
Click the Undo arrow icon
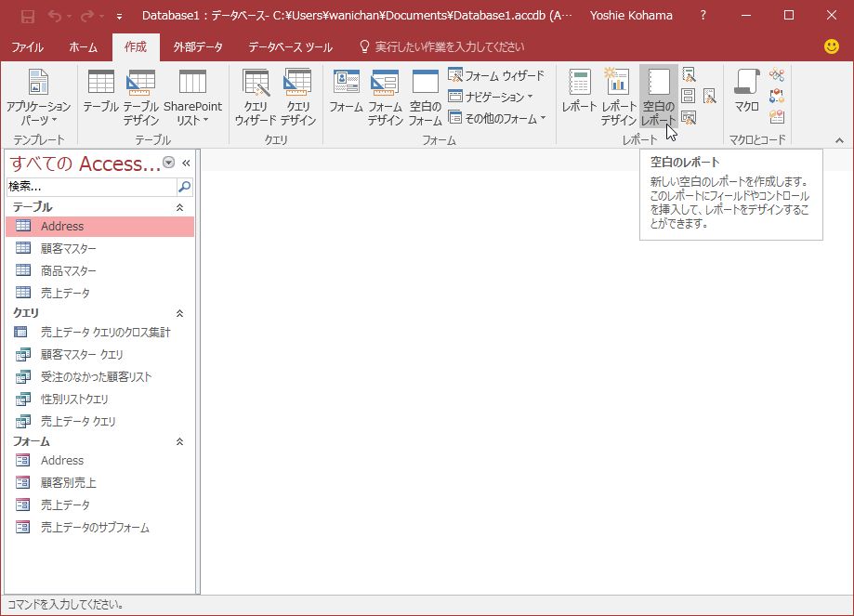(55, 17)
